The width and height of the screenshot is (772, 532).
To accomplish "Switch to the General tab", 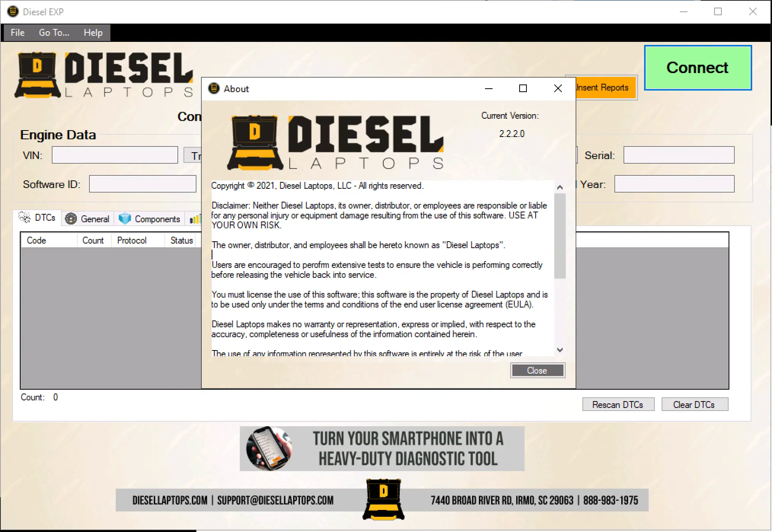I will point(95,218).
